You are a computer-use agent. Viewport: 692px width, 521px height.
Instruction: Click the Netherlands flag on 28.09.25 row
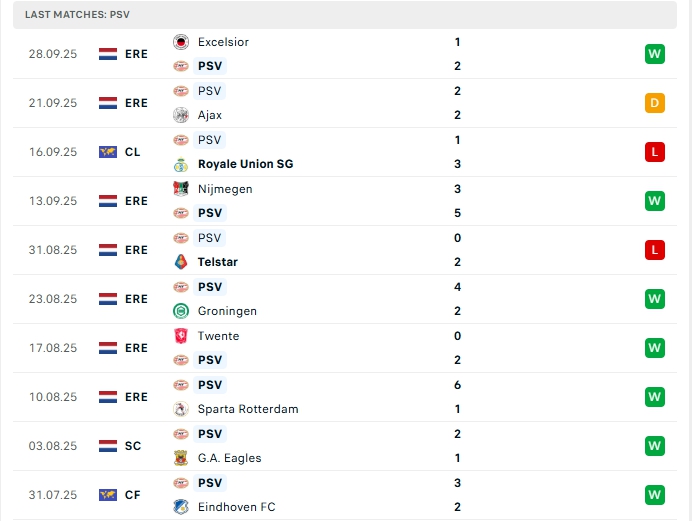108,54
